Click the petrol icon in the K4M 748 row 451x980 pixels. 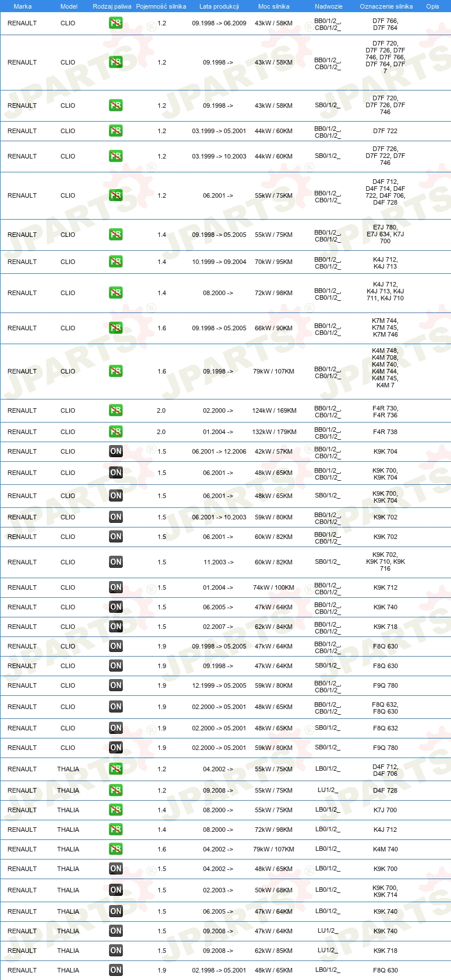pyautogui.click(x=115, y=371)
